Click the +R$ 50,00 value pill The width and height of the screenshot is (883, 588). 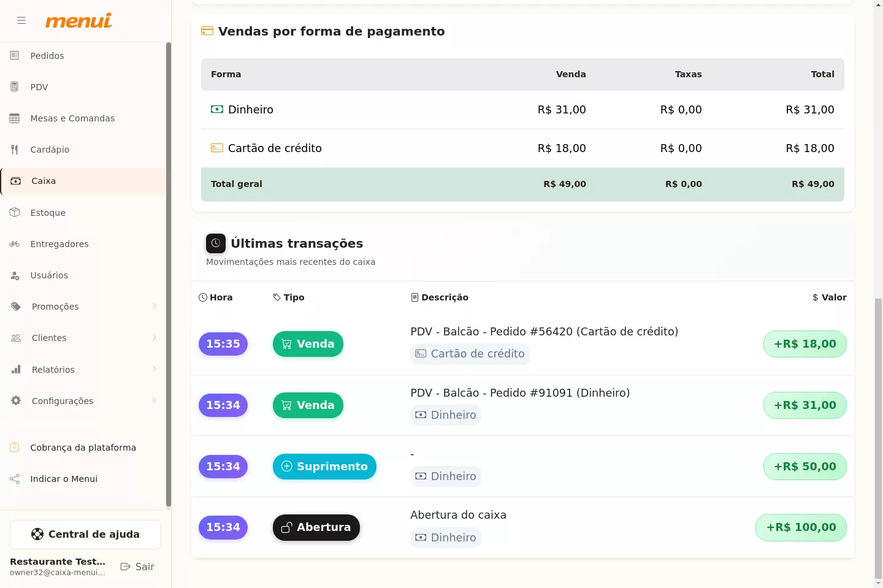805,467
